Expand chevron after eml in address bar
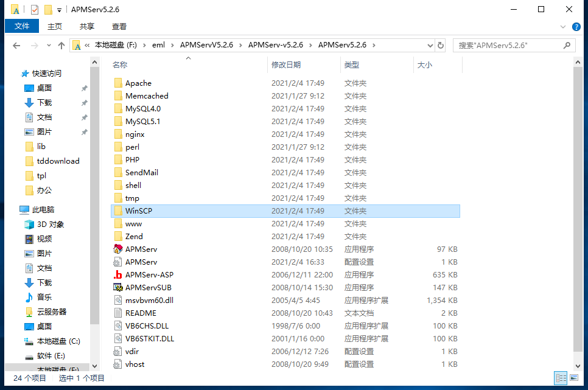588x390 pixels. (x=172, y=46)
